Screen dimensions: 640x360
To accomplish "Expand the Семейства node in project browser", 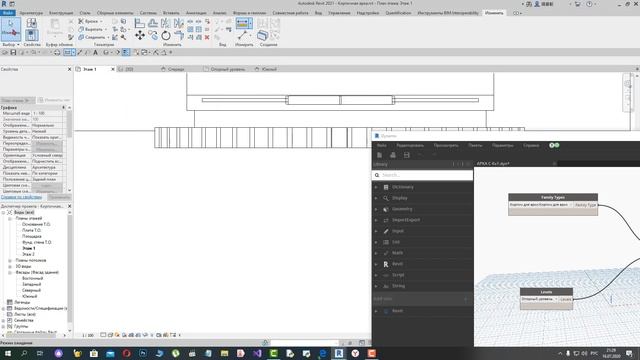I will pos(4,320).
